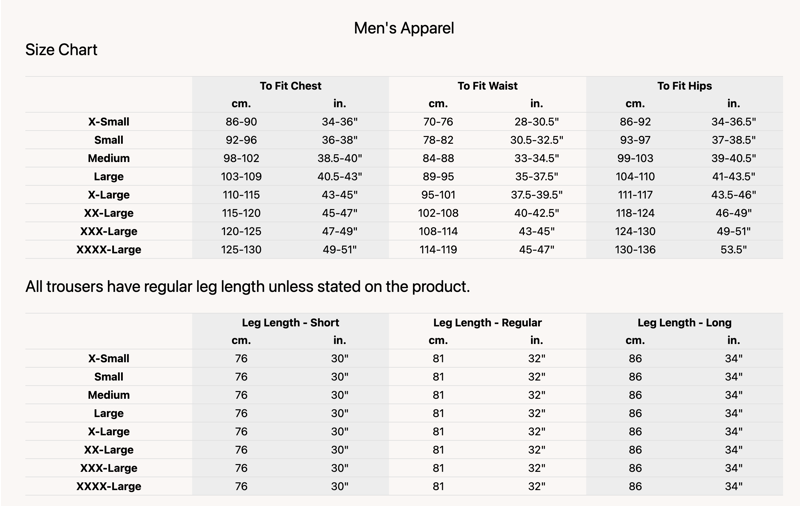The width and height of the screenshot is (800, 506).
Task: Click the 130-136 hips cm cell
Action: click(x=635, y=249)
